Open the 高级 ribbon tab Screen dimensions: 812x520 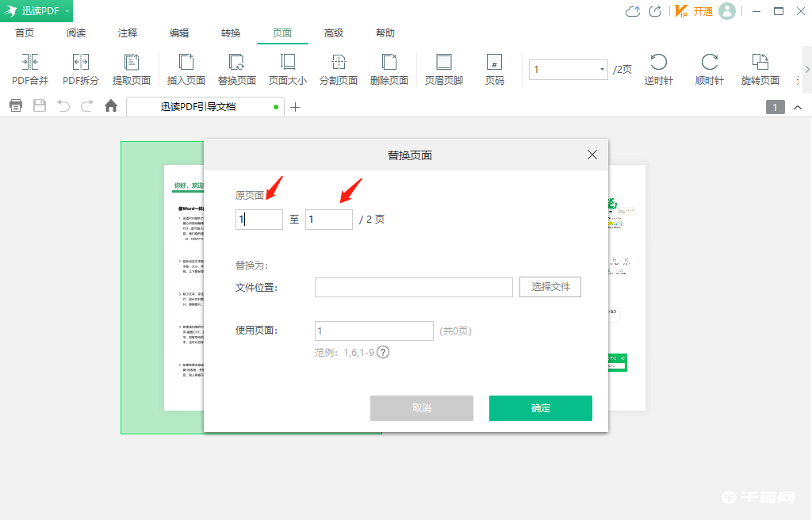334,32
